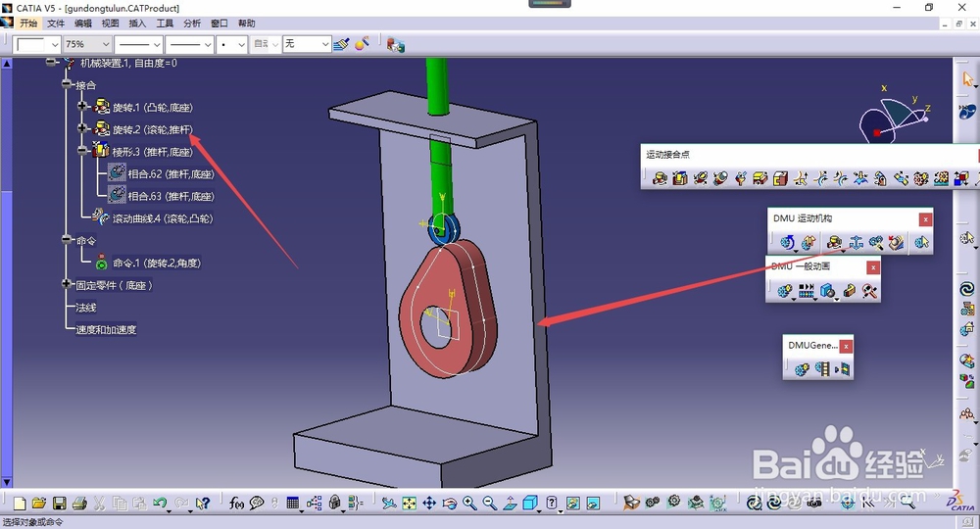980x529 pixels.
Task: Open the Formula f(x) tool
Action: (x=236, y=504)
